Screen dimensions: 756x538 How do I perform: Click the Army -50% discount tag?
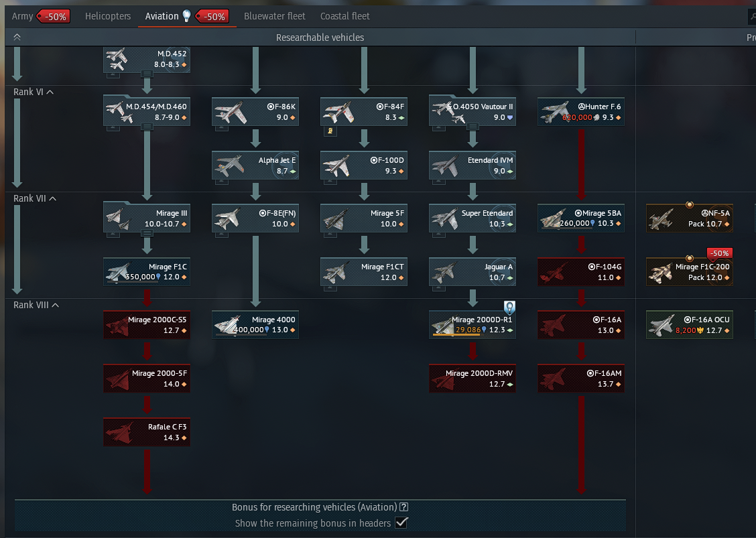[x=54, y=16]
